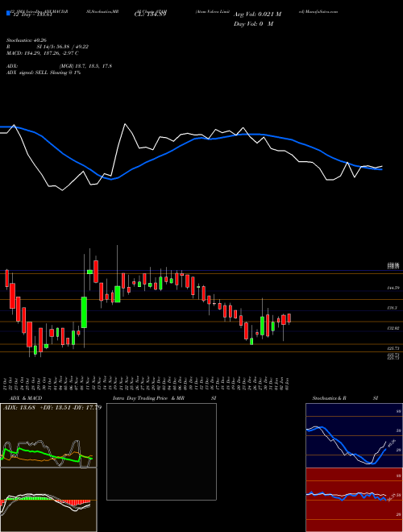Click the 'Stochastics & R' panel title
This screenshot has width=403, height=532.
pyautogui.click(x=330, y=398)
